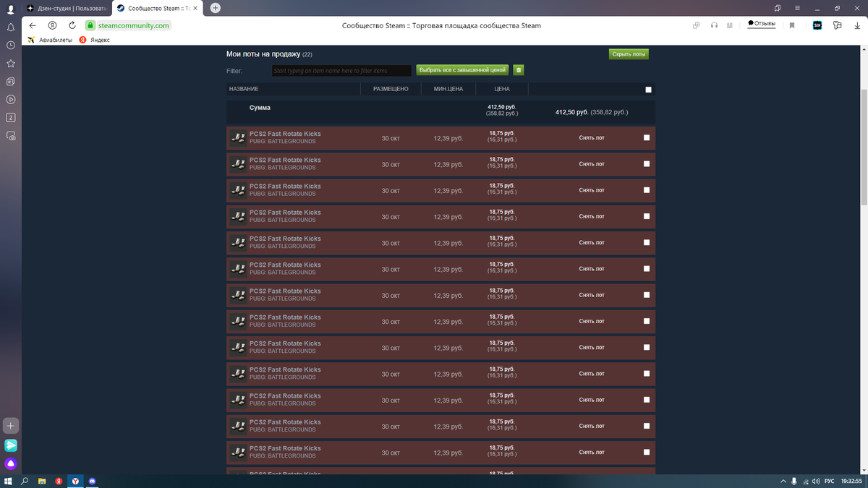Tick the select-all checkbox in the header
Screen dimensions: 868x488
pos(648,90)
